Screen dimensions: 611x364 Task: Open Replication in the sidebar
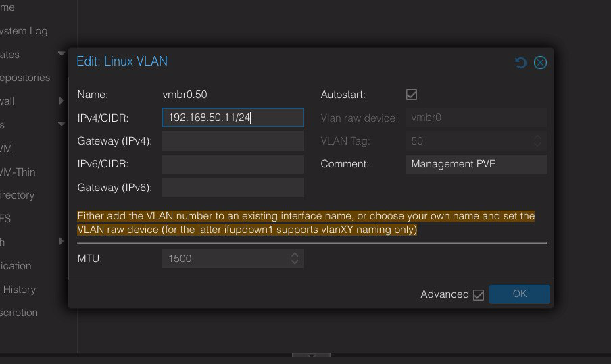(16, 266)
